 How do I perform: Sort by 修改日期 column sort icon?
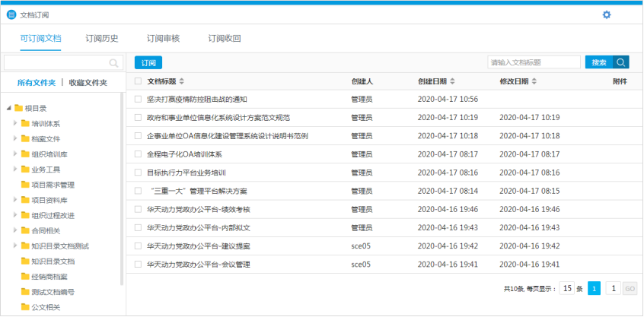pos(534,81)
